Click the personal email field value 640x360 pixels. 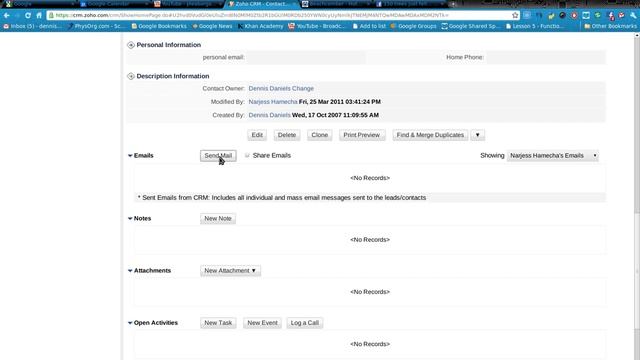(306, 57)
